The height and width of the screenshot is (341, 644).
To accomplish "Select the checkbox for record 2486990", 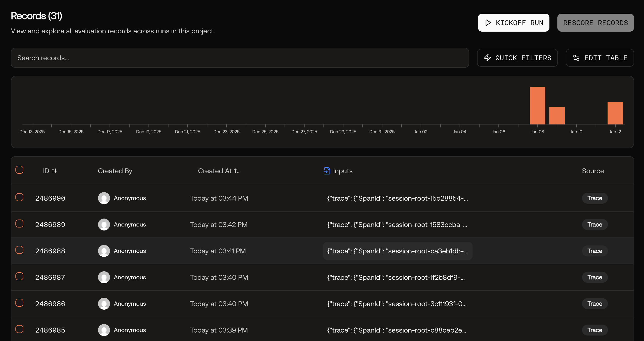I will [x=19, y=197].
